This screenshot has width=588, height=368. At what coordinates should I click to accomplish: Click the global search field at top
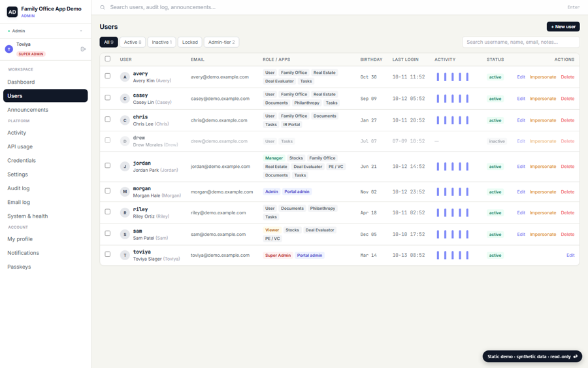pos(336,7)
